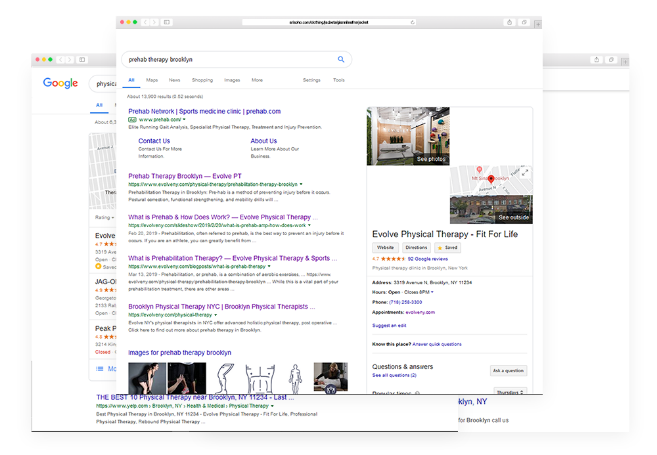The width and height of the screenshot is (657, 455).
Task: Click the Share icon in background Safari window
Action: click(597, 59)
